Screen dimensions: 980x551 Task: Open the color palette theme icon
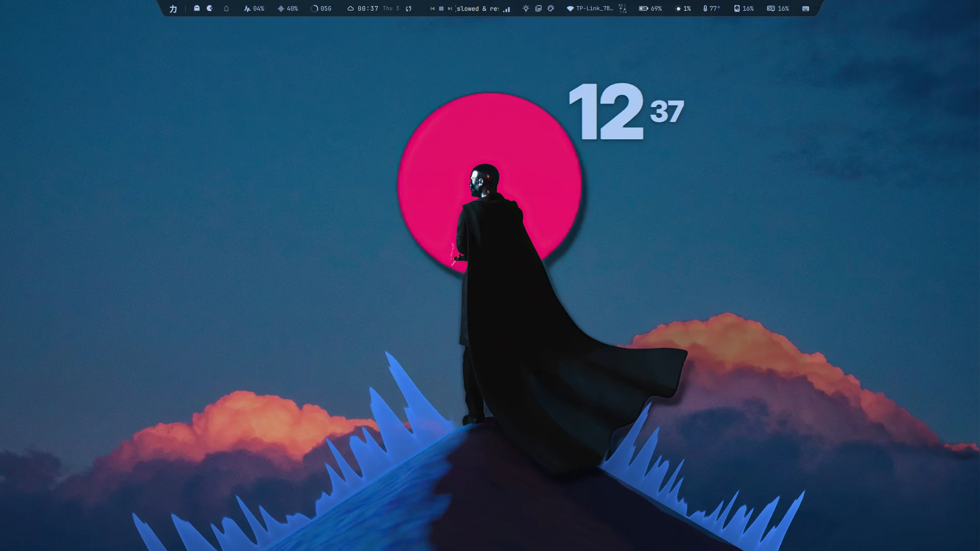coord(551,9)
